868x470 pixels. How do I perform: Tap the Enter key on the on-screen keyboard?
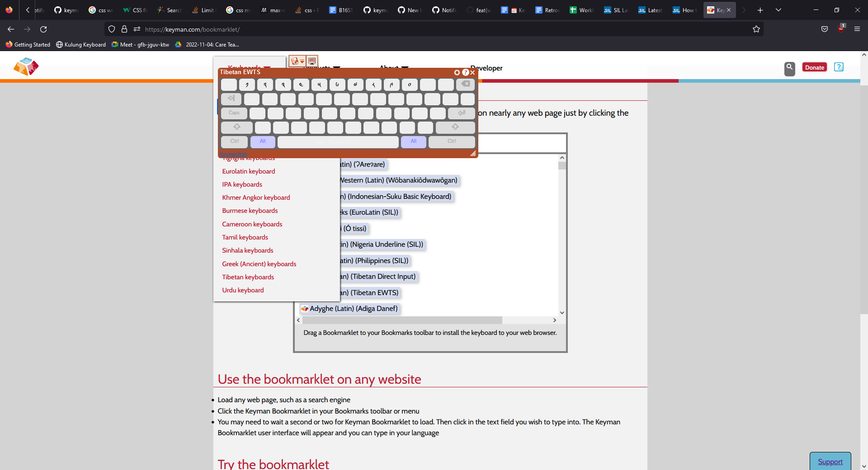coord(461,113)
